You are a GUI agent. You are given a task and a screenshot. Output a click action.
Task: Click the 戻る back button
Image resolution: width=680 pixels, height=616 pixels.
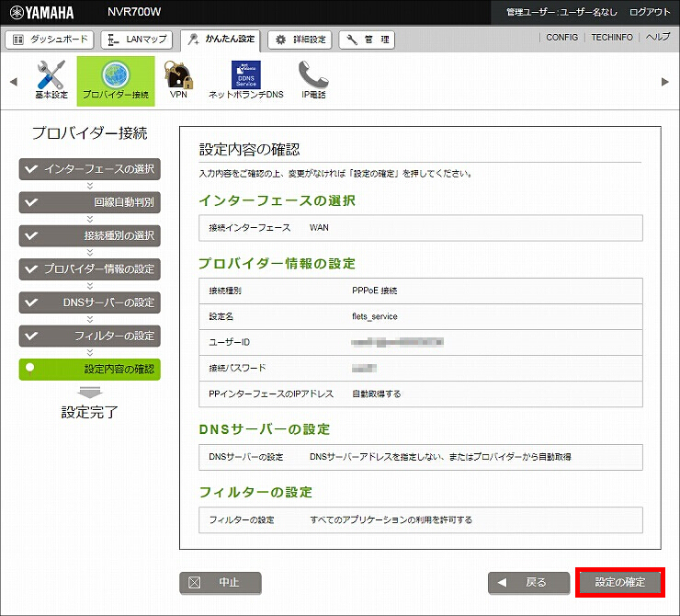pyautogui.click(x=528, y=583)
